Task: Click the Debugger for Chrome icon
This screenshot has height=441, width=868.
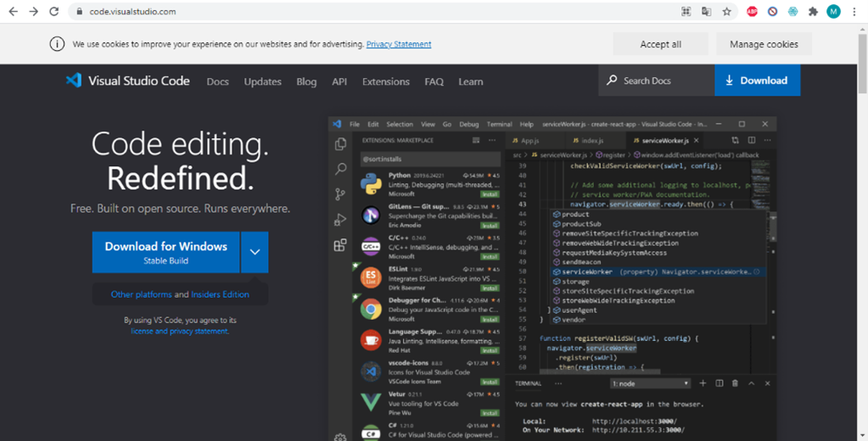Action: tap(371, 309)
